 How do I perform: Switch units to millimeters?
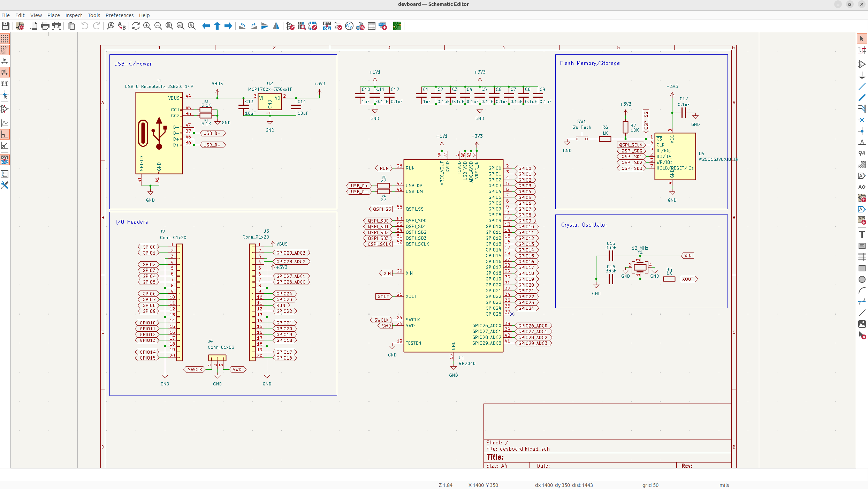(5, 84)
